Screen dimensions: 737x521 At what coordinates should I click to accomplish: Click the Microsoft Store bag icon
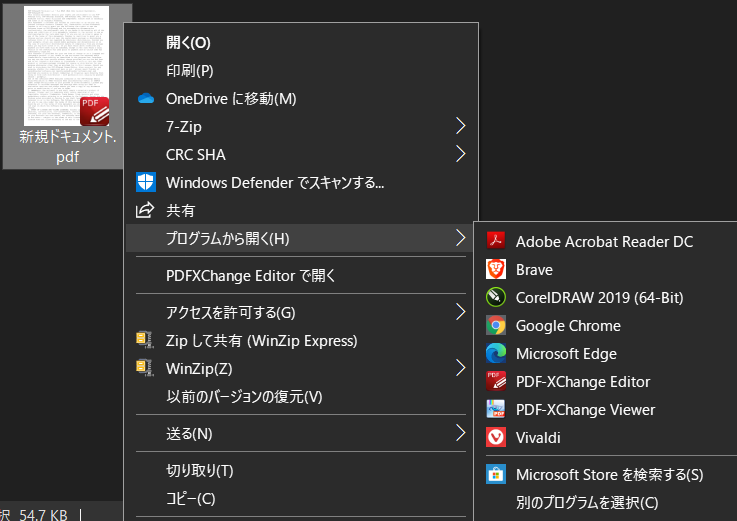pos(495,474)
